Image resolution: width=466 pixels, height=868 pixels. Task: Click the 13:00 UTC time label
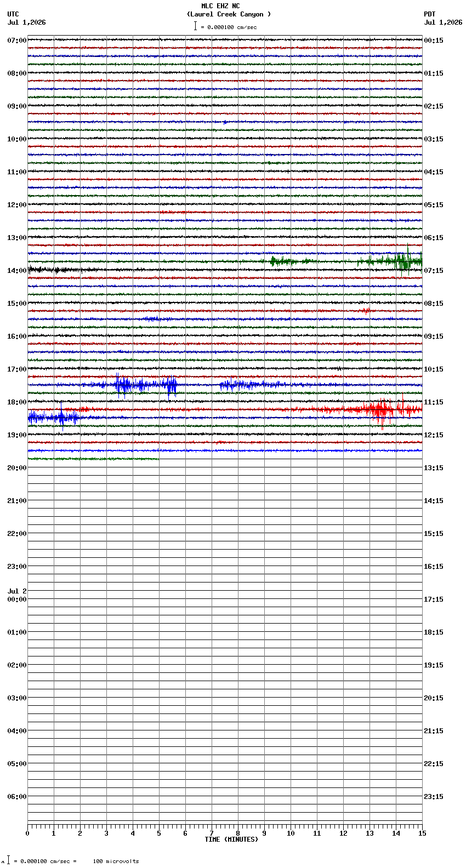pos(17,238)
